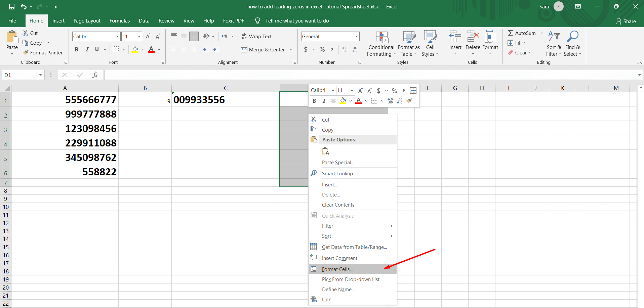The height and width of the screenshot is (308, 644).
Task: Apply the Percent Style format
Action: [x=322, y=49]
